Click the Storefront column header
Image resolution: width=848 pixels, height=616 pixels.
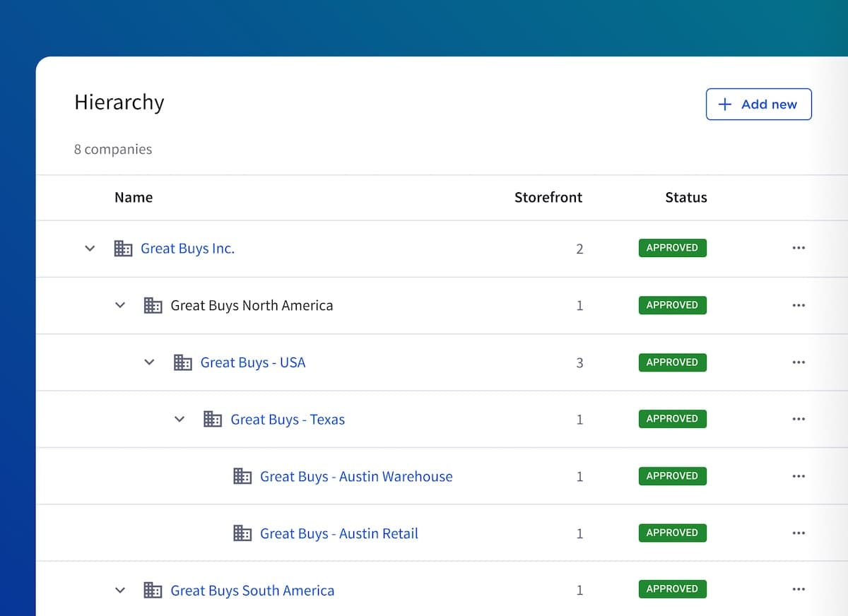pyautogui.click(x=548, y=198)
